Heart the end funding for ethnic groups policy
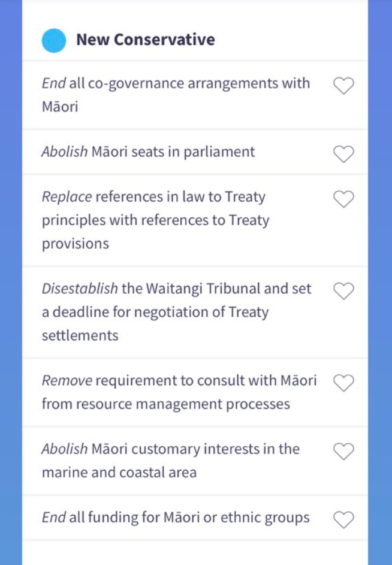This screenshot has width=392, height=565. click(343, 520)
